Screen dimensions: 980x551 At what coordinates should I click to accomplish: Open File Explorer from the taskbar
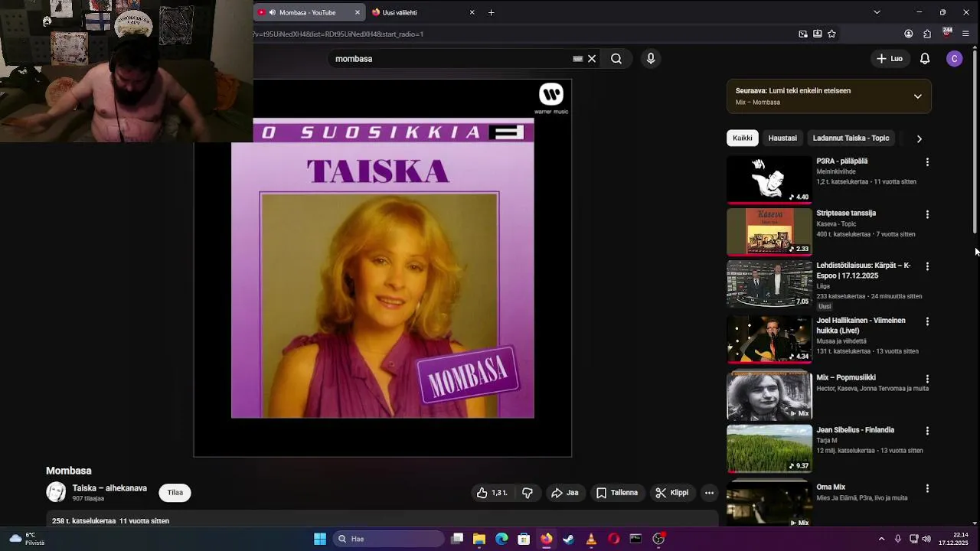click(x=479, y=539)
